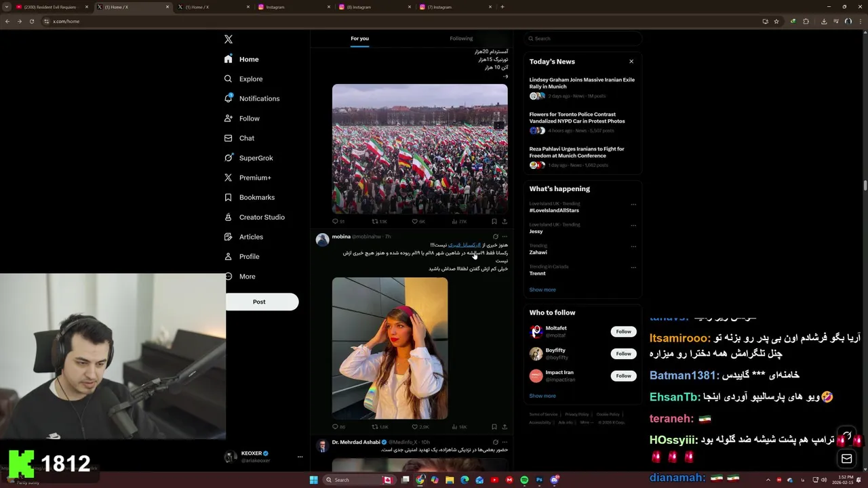Open the Follow people icon
This screenshot has height=488, width=868.
coord(229,118)
